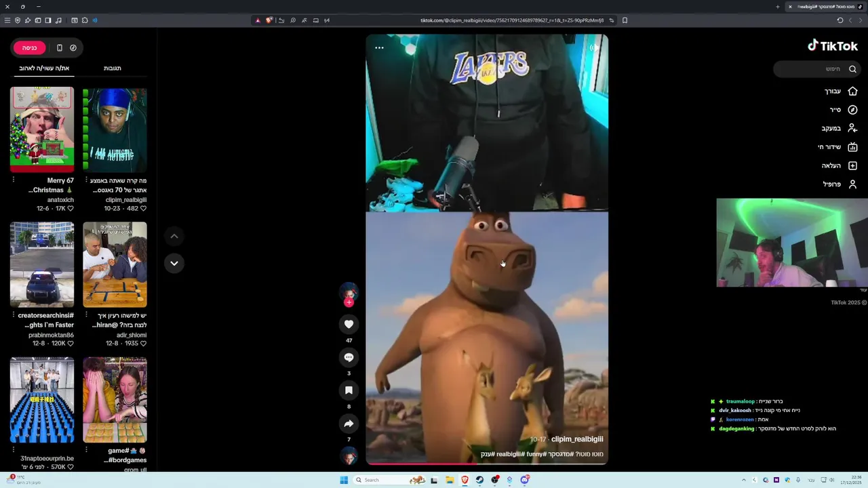Viewport: 868px width, 488px height.
Task: Click the Brave Shields icon in address bar
Action: [x=269, y=20]
